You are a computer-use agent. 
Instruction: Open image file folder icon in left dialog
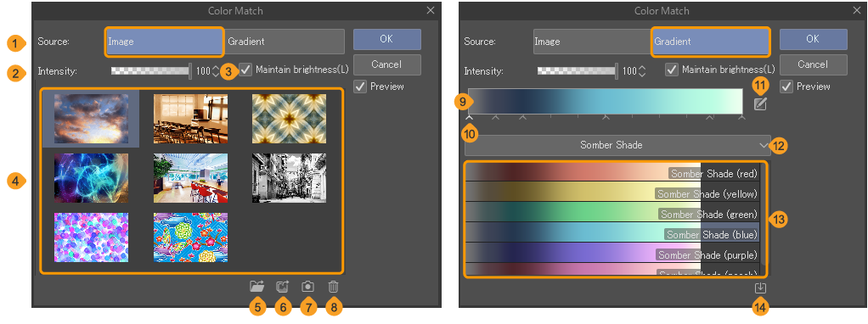pyautogui.click(x=256, y=287)
